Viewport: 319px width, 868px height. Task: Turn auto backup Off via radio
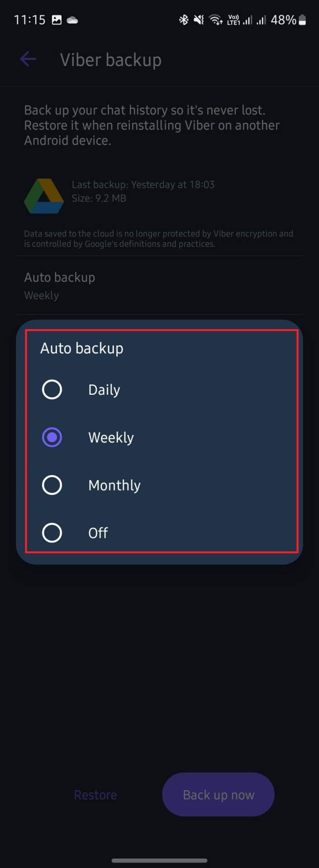52,533
